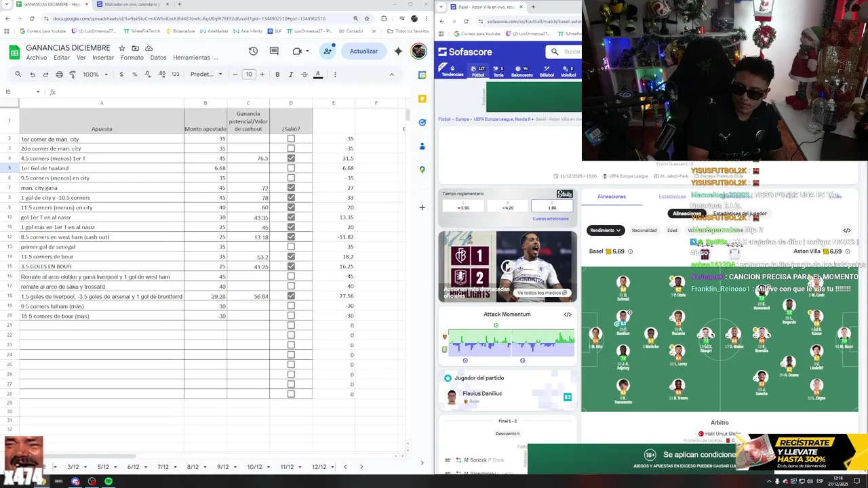Open the video call options dropdown arrow

point(307,51)
